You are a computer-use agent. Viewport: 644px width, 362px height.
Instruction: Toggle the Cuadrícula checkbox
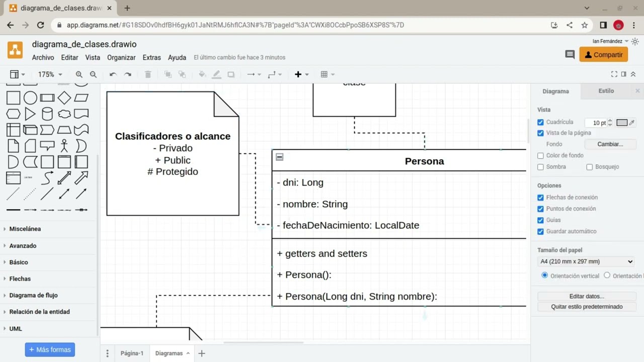541,122
